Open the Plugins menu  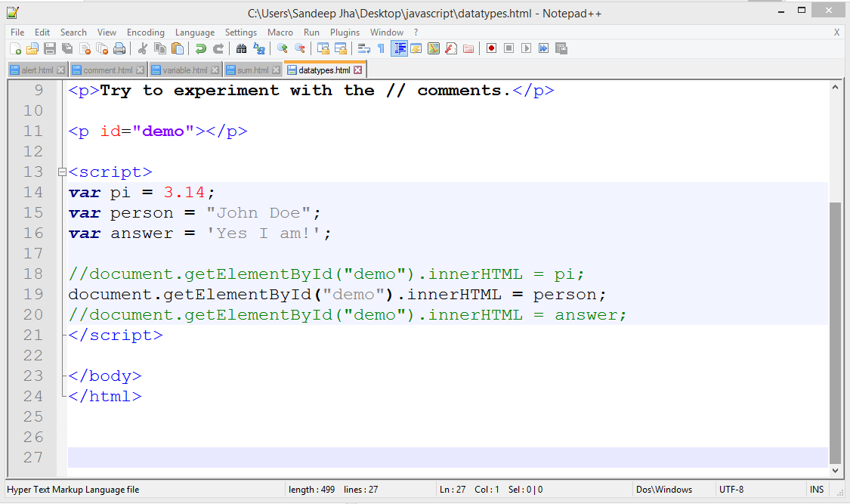345,32
